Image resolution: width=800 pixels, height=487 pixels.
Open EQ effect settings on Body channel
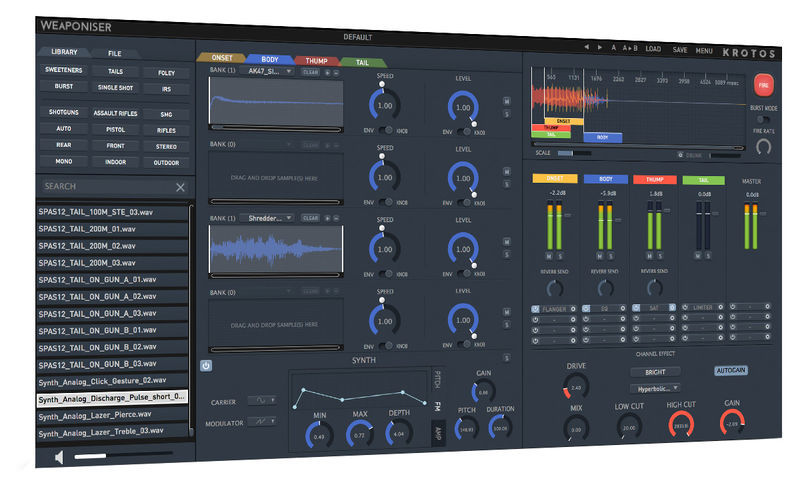click(622, 309)
